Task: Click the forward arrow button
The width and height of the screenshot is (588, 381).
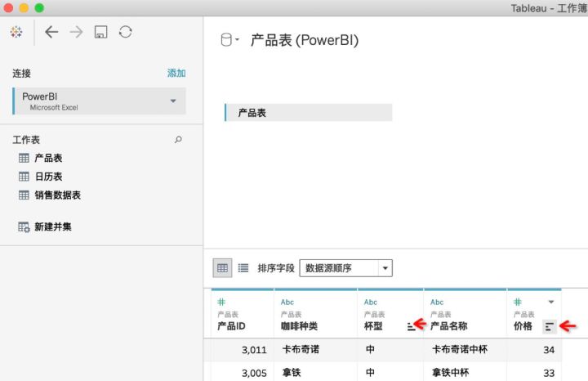Action: click(76, 32)
